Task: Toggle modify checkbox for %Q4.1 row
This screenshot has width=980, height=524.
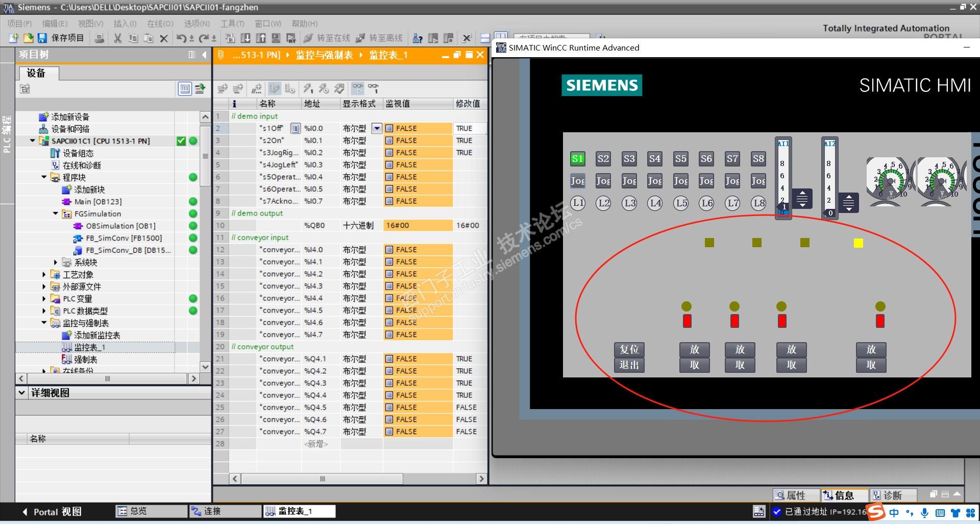Action: point(389,359)
